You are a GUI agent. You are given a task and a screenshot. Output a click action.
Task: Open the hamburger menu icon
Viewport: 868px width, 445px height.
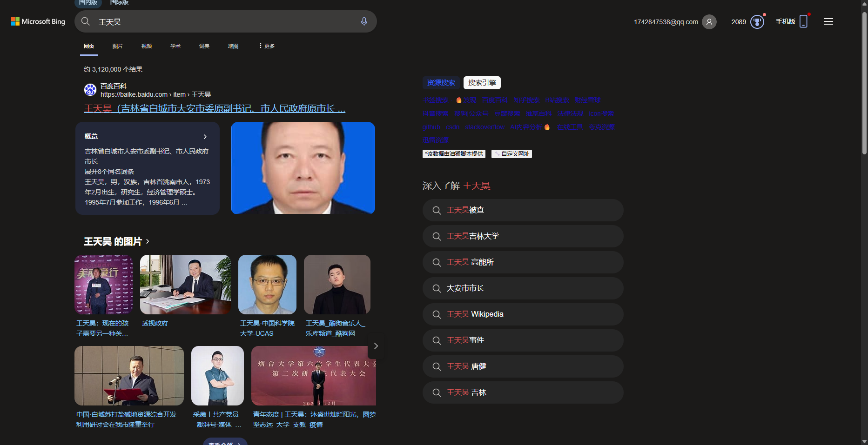(828, 21)
